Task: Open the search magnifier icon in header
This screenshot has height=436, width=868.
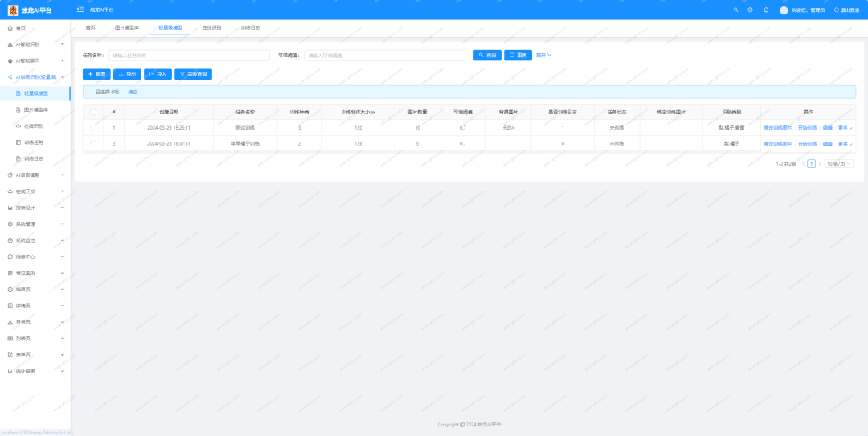Action: click(735, 10)
